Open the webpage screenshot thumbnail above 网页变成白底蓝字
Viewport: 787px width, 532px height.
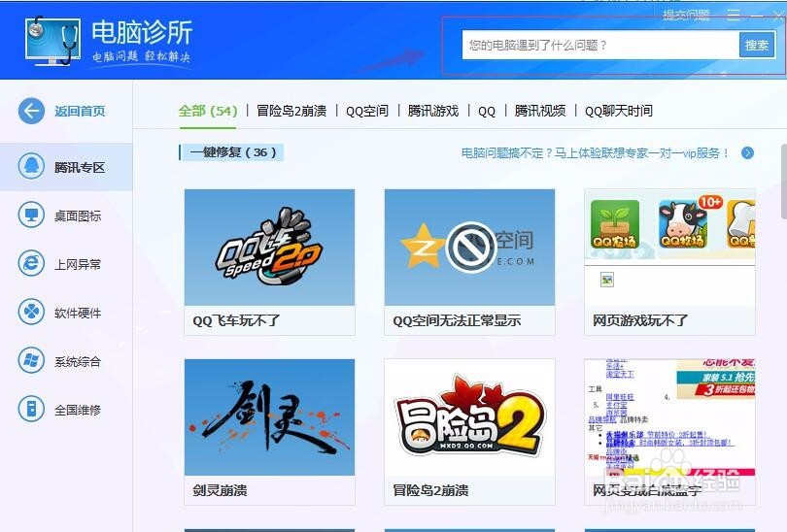(670, 417)
